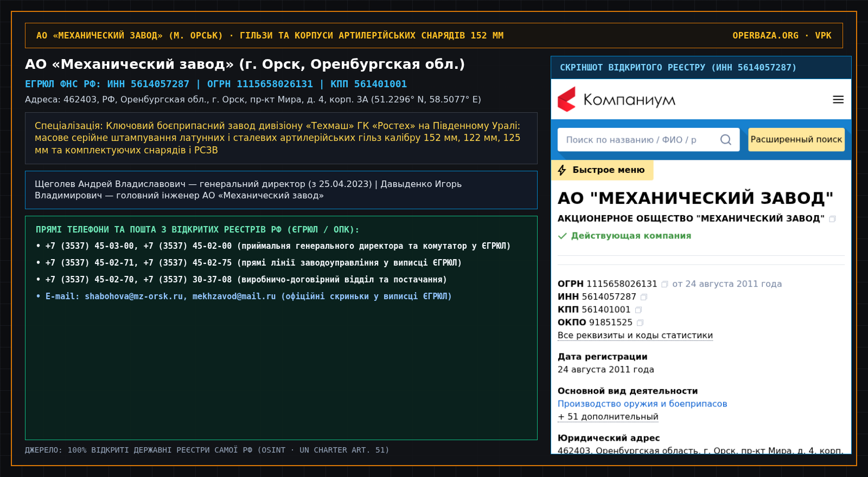Click the ДЖЕРЕЛО source footer text
Viewport: 868px width, 477px height.
click(207, 450)
